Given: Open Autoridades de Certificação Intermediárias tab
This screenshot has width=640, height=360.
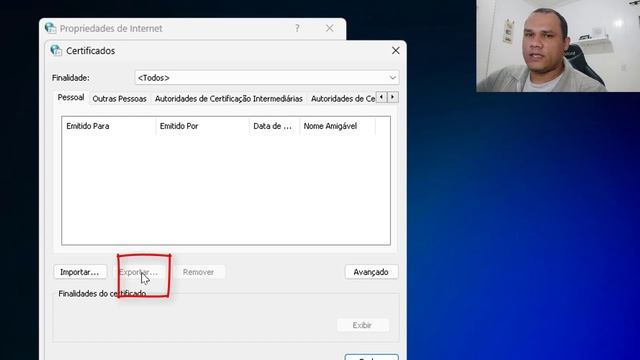Looking at the screenshot, I should point(229,99).
